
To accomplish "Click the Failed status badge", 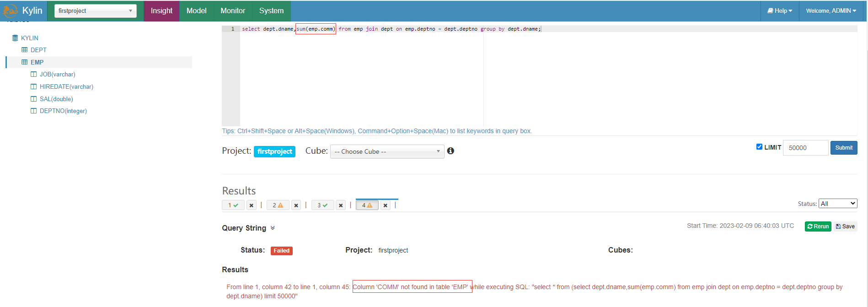I will [x=282, y=251].
